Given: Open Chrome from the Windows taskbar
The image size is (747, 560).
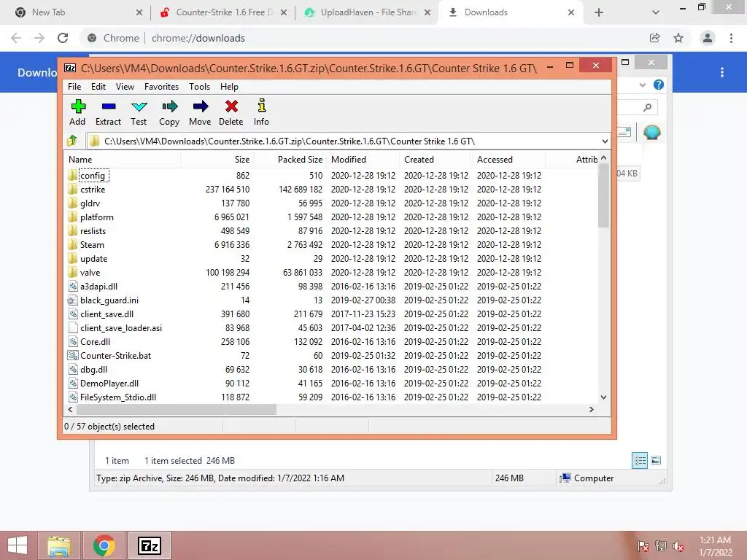Looking at the screenshot, I should (x=104, y=545).
